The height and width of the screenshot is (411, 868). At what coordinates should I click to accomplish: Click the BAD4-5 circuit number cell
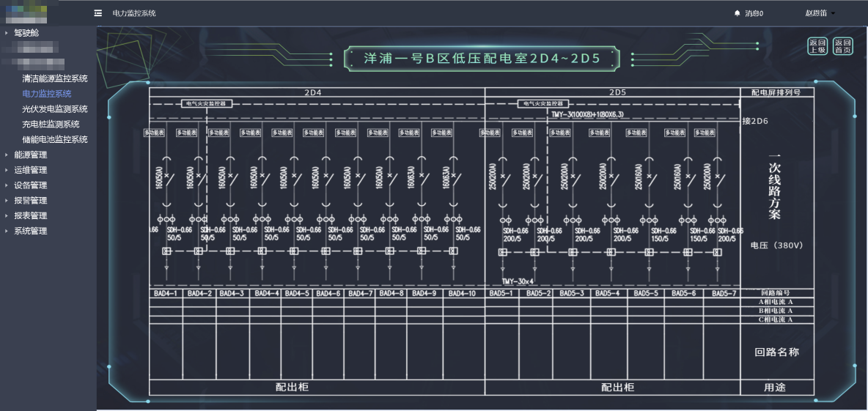297,293
